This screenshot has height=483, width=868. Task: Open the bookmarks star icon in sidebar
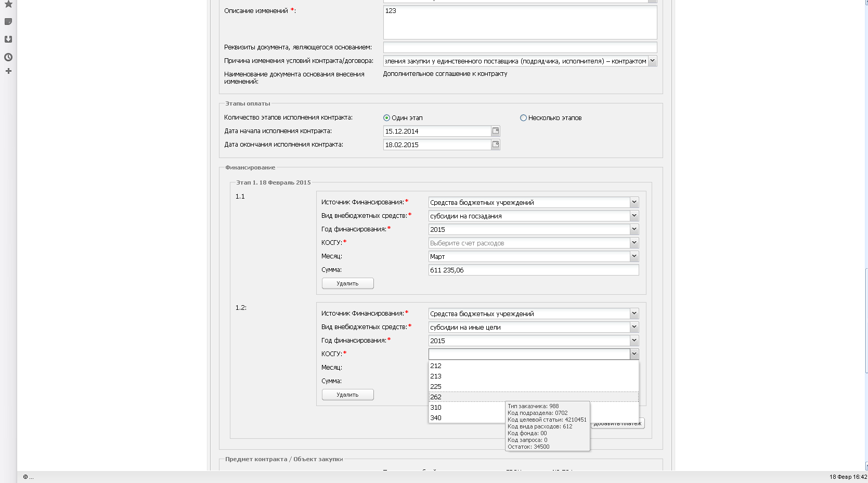click(x=8, y=4)
